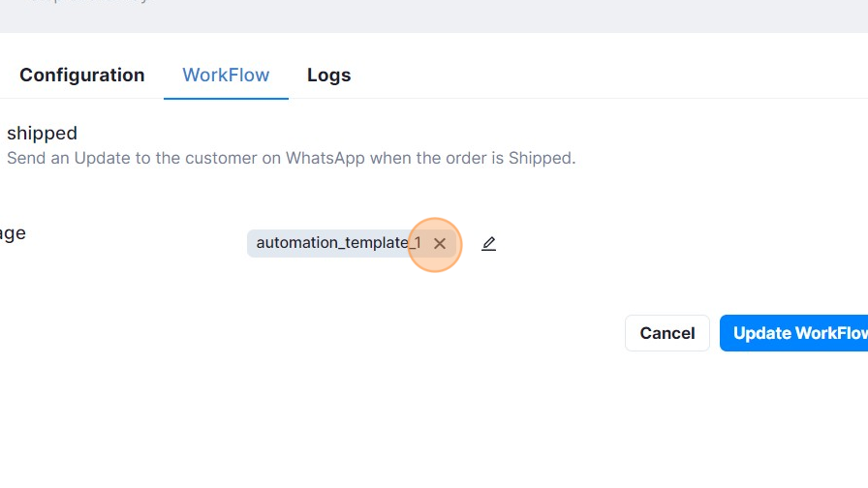Remove the automation_template_1 chip with its X
Screen dimensions: 868x488
440,243
